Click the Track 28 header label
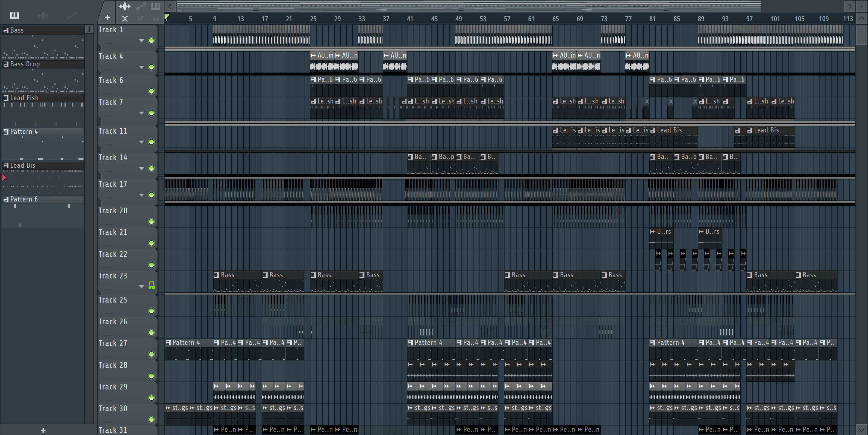 [x=113, y=365]
